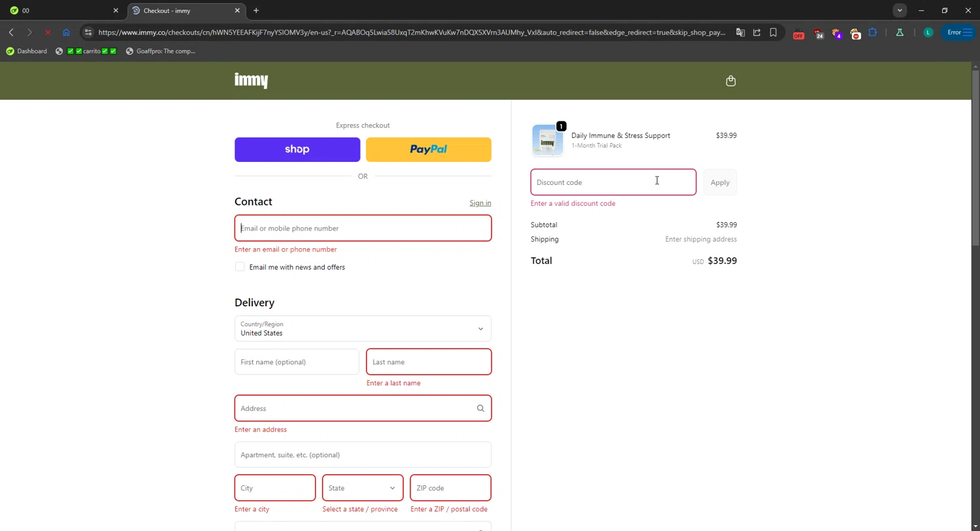Focus the Apartment, suite, etc. field
The height and width of the screenshot is (531, 980).
(363, 455)
